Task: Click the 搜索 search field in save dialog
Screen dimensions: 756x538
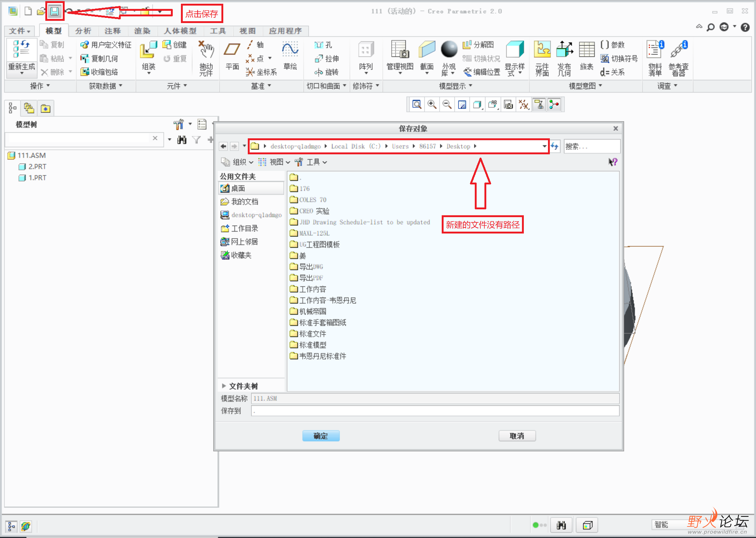Action: tap(591, 146)
